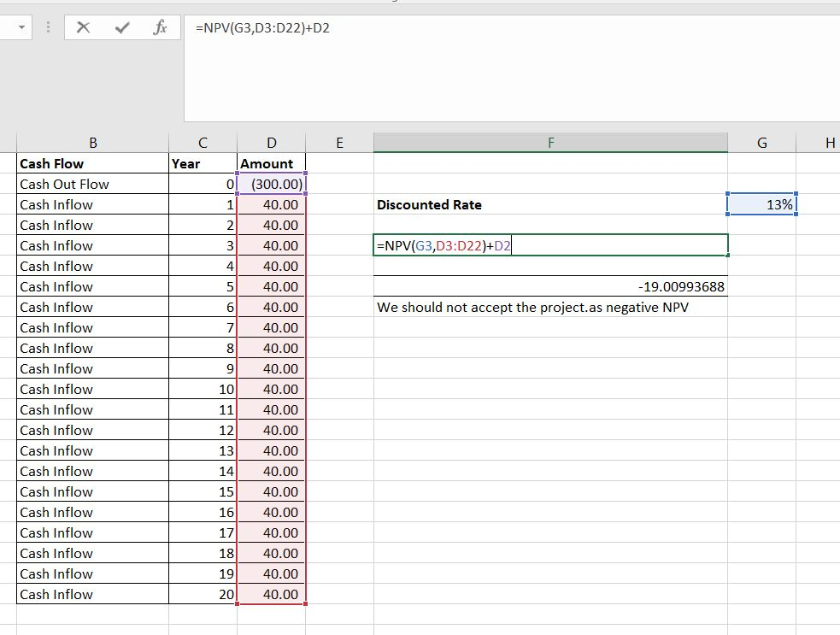This screenshot has width=840, height=635.
Task: Click the cell with NPV formula being edited
Action: (550, 246)
